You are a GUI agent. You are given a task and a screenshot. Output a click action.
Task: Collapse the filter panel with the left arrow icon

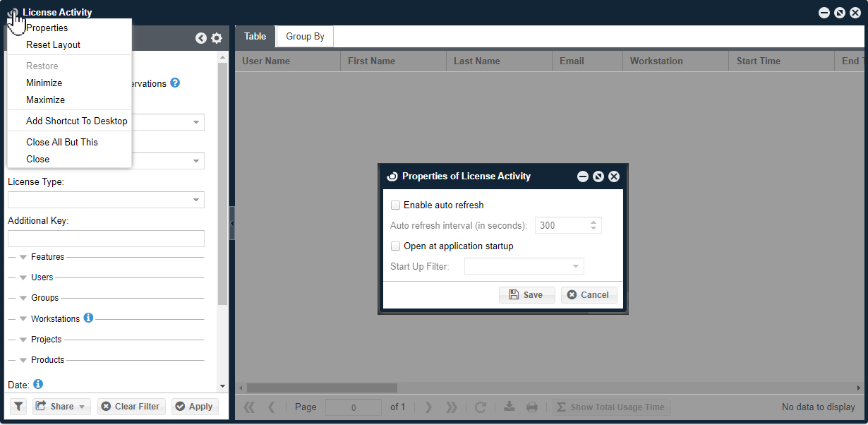click(x=201, y=38)
